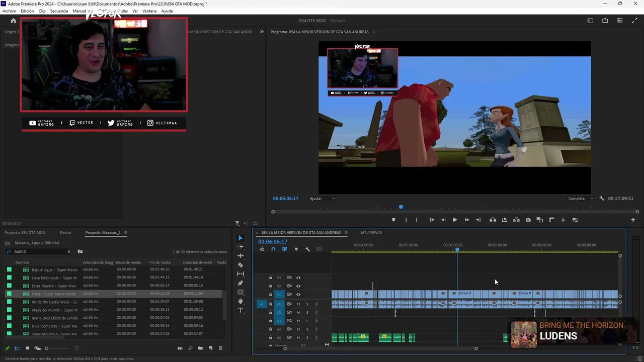Click Automate to Sequence icon
Image resolution: width=644 pixels, height=362 pixels.
[x=180, y=348]
